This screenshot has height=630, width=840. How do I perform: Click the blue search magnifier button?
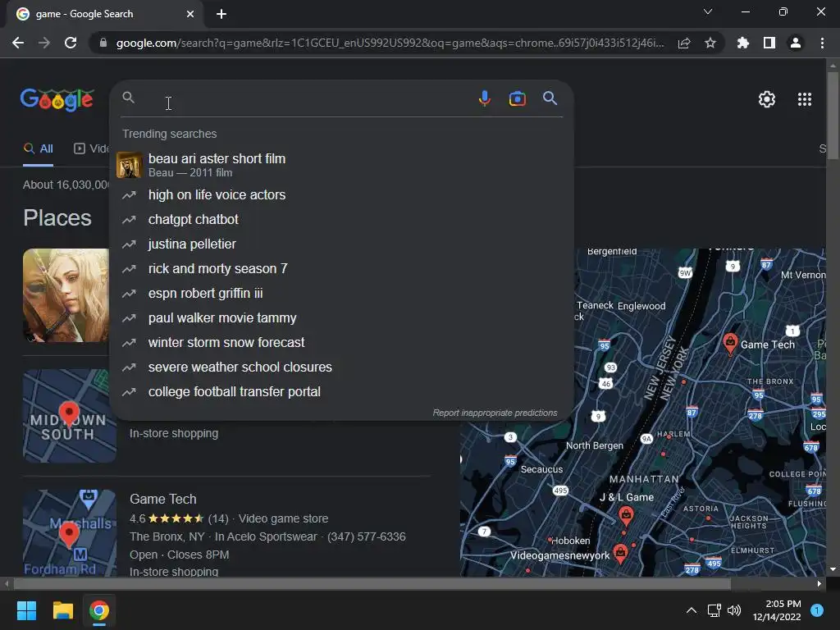pyautogui.click(x=550, y=98)
